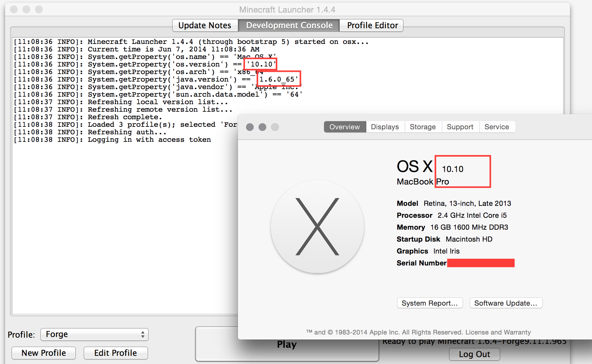Viewport: 592px width, 364px height.
Task: Click the 'Refresh complete.' log line
Action: coord(88,117)
